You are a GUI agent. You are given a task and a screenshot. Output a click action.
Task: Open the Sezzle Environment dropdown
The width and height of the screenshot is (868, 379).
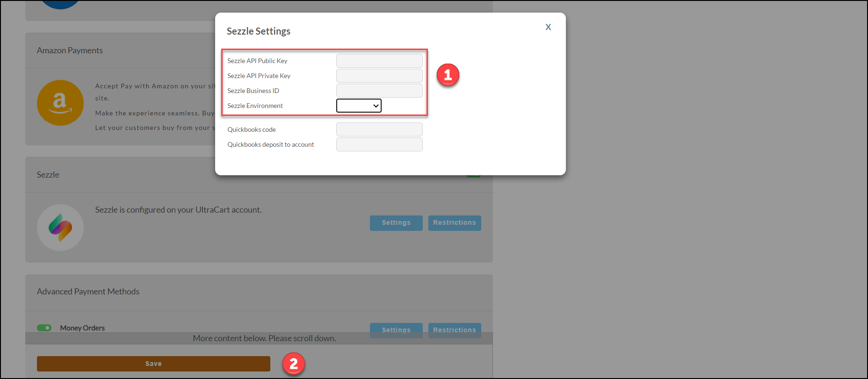[x=359, y=106]
